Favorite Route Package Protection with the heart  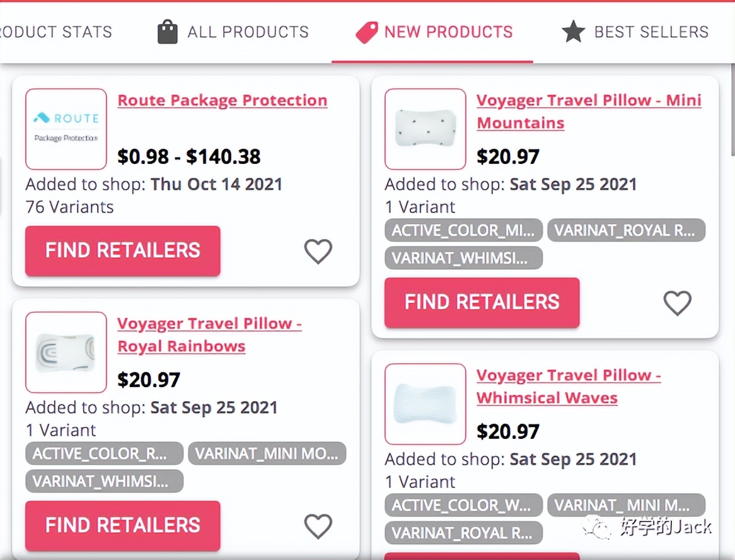coord(318,252)
